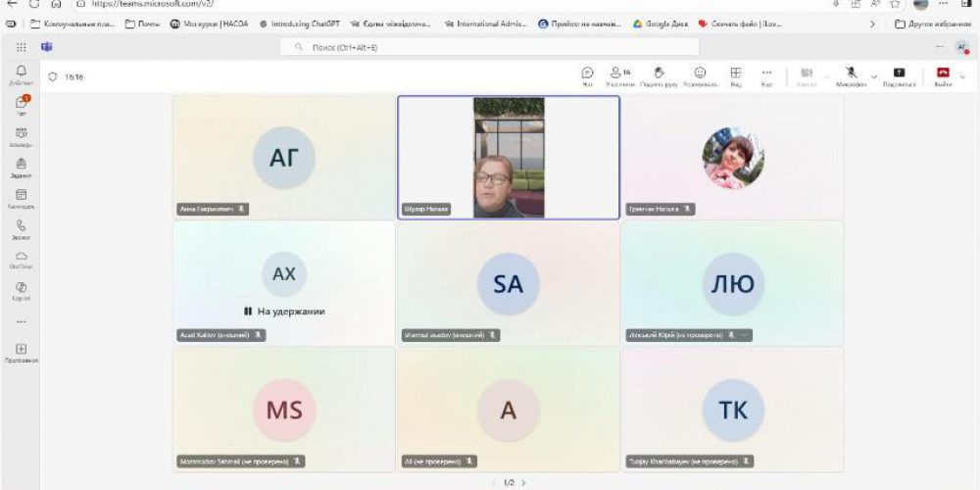Viewport: 980px width, 490px height.
Task: Open Settings and more ellipsis in Teams header
Action: (x=940, y=47)
